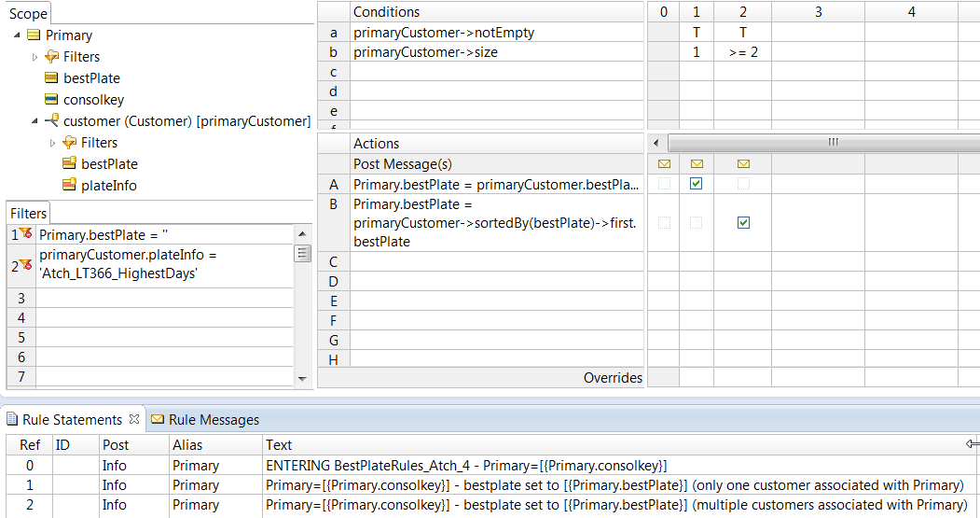Click rule column header 1
The height and width of the screenshot is (518, 980).
(697, 12)
